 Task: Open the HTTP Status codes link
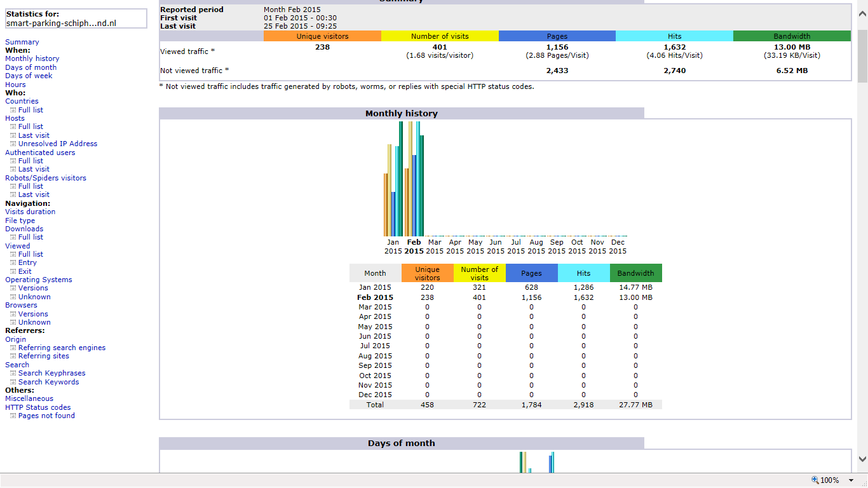[x=38, y=407]
